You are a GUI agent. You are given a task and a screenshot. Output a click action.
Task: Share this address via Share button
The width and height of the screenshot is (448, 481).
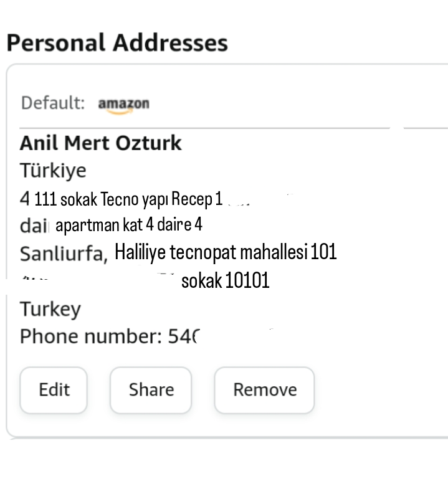[151, 390]
